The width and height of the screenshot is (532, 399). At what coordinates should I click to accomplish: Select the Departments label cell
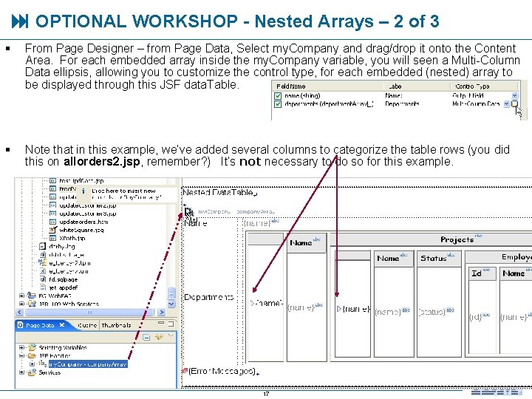point(402,104)
